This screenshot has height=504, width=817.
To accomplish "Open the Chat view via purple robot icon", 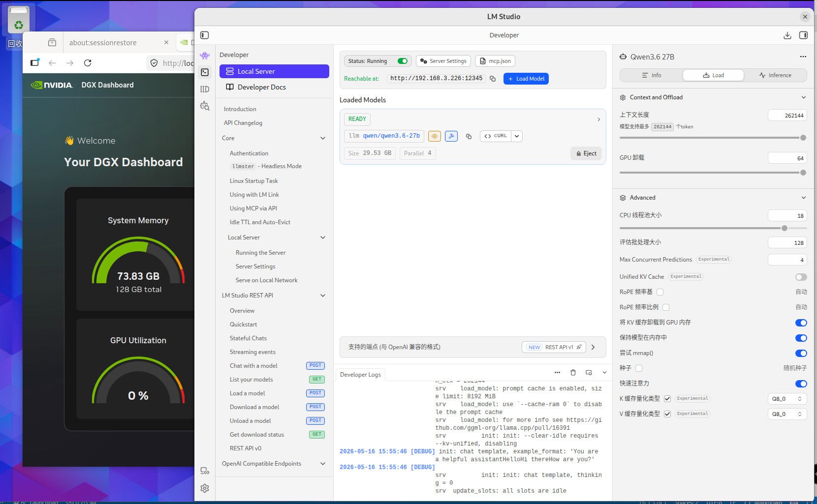I will (x=205, y=56).
